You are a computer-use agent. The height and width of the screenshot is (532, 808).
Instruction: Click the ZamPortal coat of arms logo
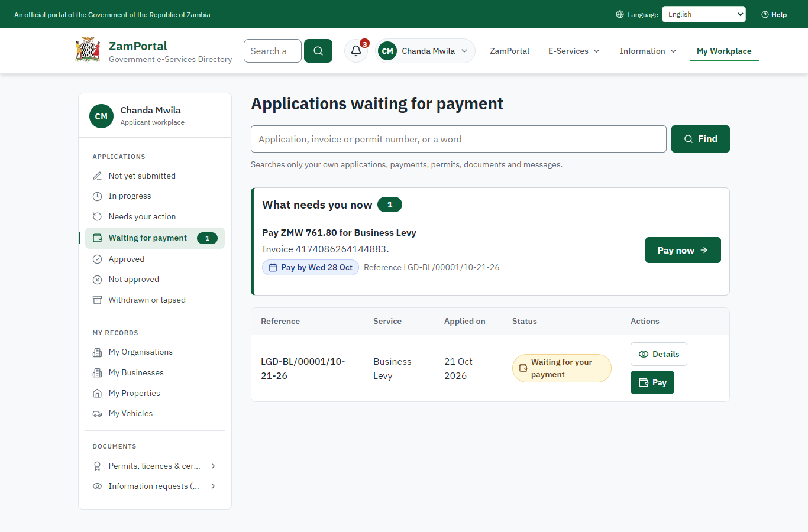88,50
